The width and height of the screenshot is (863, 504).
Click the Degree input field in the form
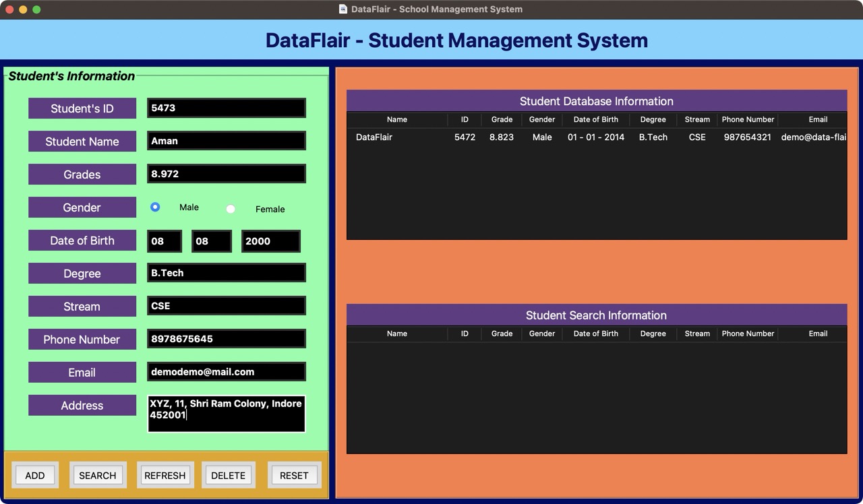point(227,273)
